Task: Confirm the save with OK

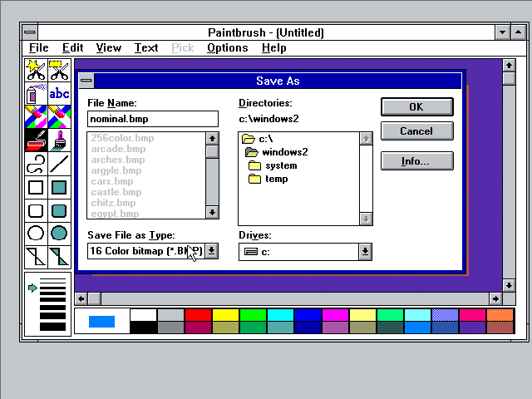Action: coord(417,107)
